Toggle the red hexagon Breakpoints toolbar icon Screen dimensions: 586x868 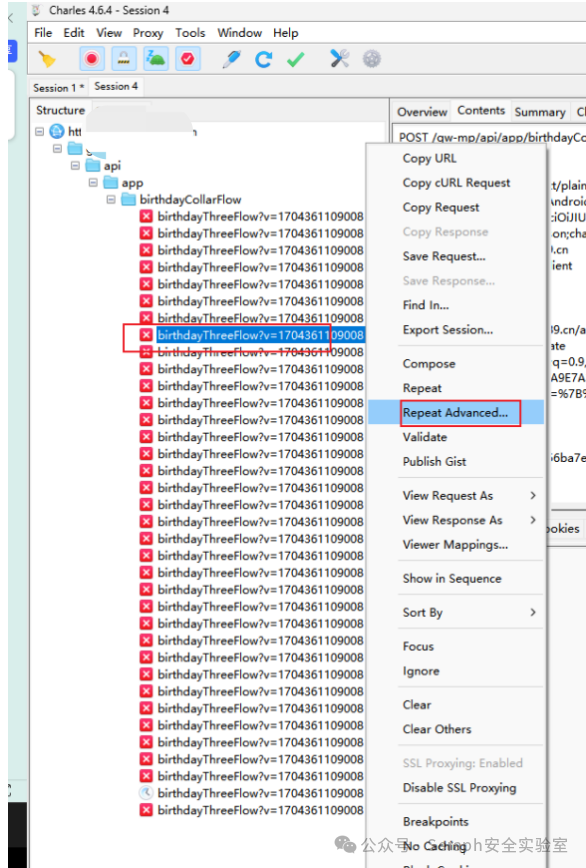coord(188,59)
